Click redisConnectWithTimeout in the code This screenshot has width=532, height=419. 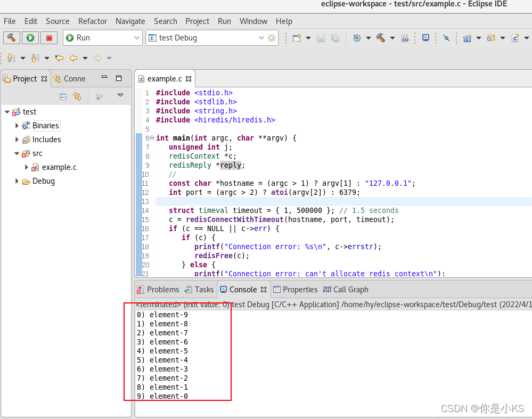click(x=234, y=219)
